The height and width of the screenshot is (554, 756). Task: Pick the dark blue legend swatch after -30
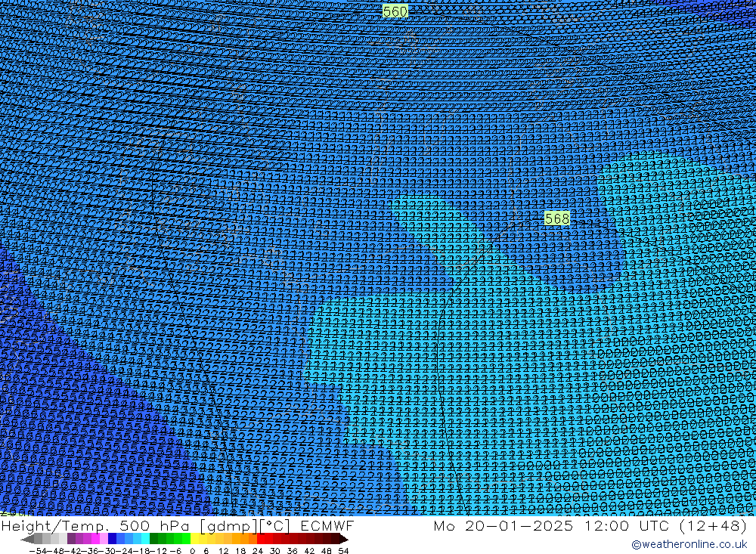pyautogui.click(x=112, y=538)
